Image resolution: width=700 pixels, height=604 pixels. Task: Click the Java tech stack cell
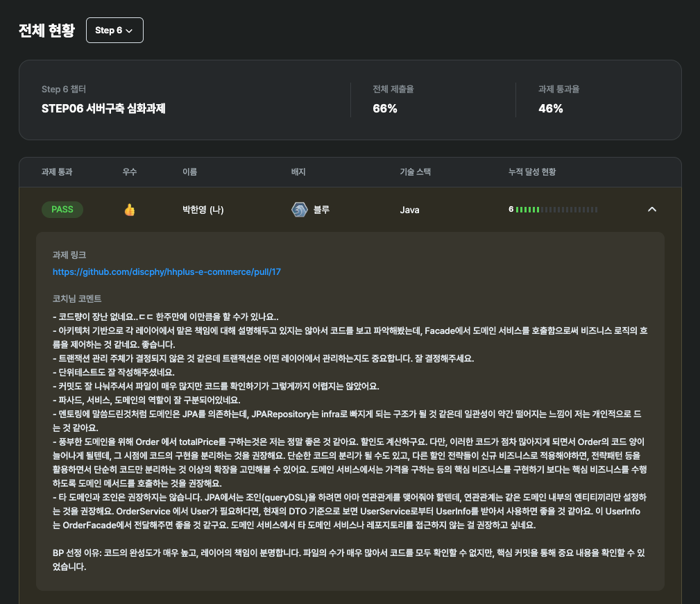click(x=409, y=210)
